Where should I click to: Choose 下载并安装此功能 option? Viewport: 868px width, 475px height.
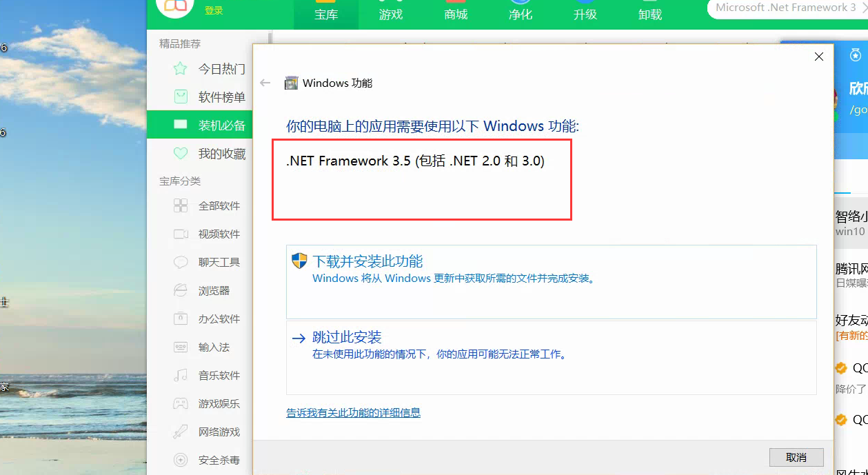tap(551, 281)
